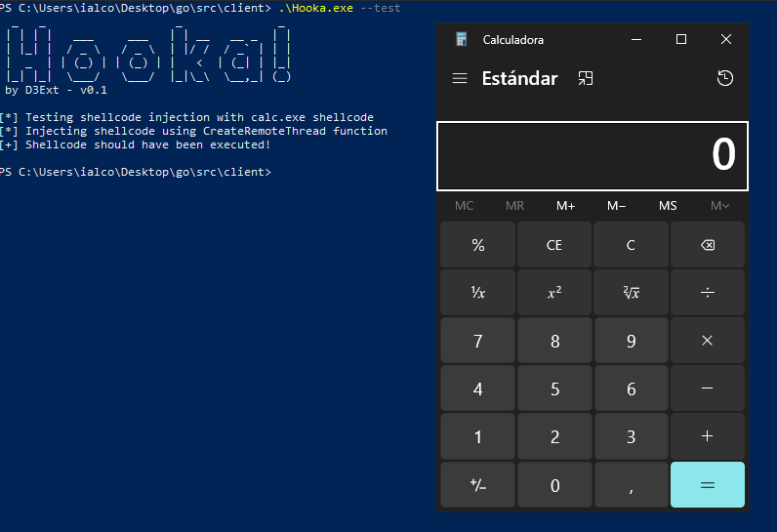Click the CE clear entry key
The height and width of the screenshot is (532, 777).
pyautogui.click(x=554, y=245)
